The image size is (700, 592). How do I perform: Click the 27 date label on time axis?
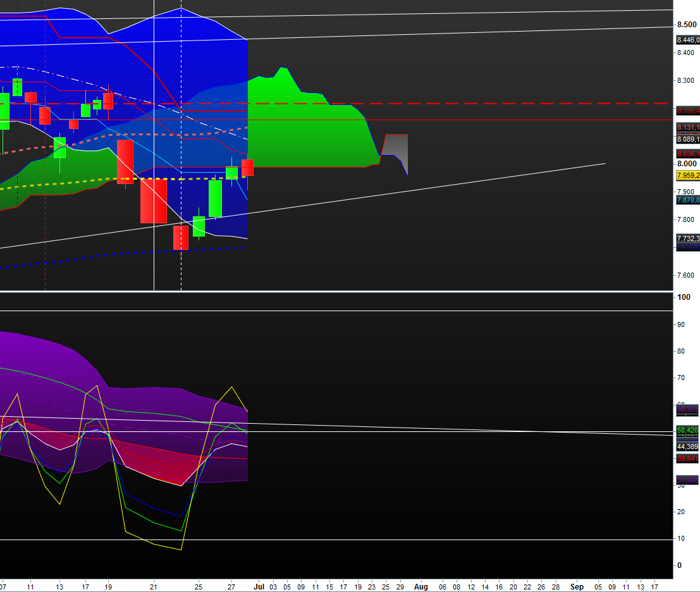(x=231, y=587)
